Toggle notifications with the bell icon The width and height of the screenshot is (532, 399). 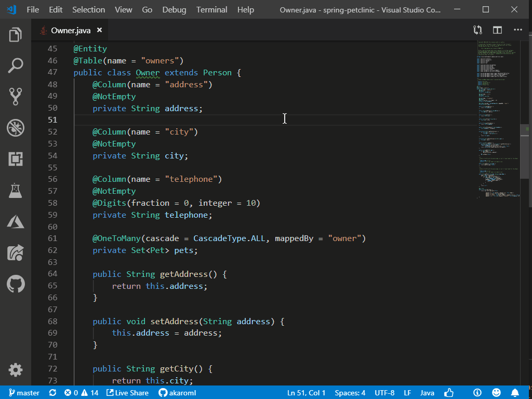pyautogui.click(x=515, y=393)
